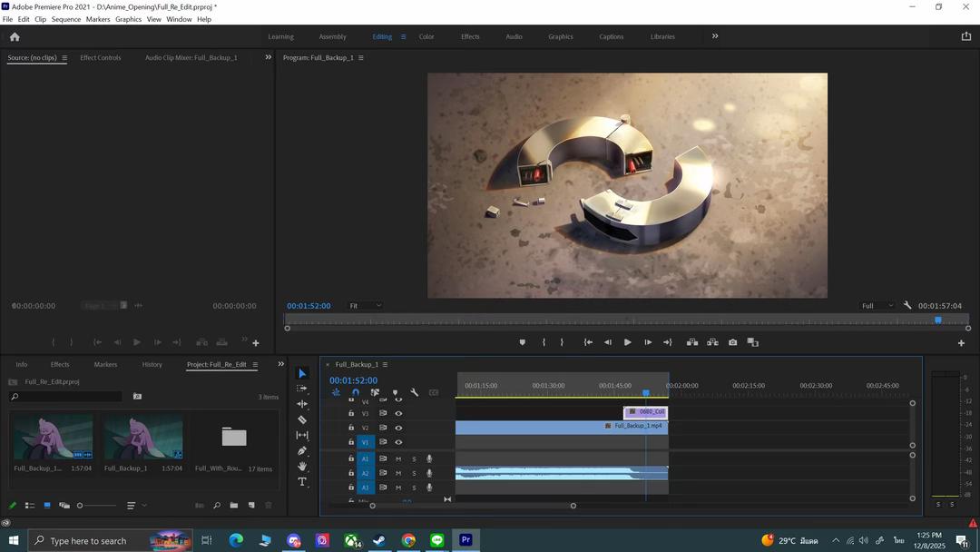
Task: Step back one frame in Program monitor
Action: coord(607,342)
